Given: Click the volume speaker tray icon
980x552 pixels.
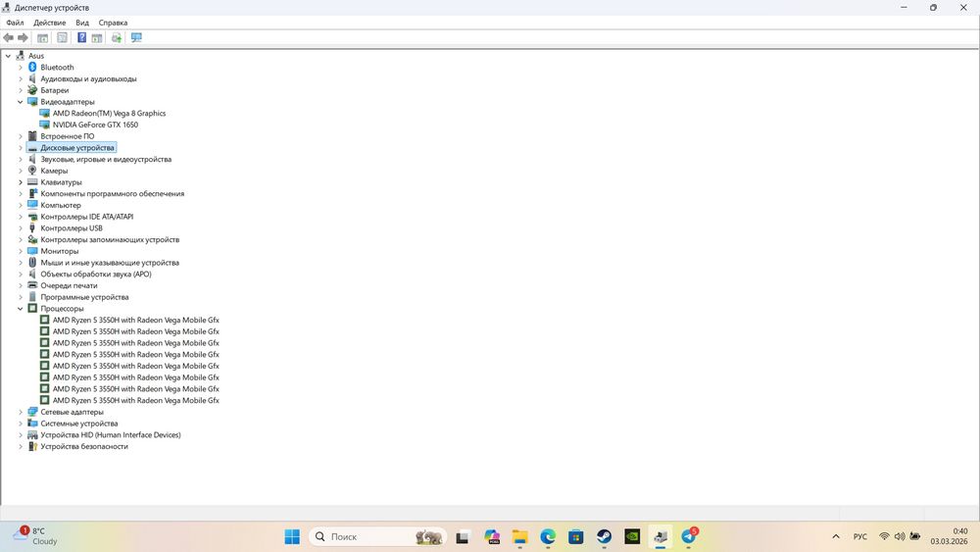Looking at the screenshot, I should (900, 536).
